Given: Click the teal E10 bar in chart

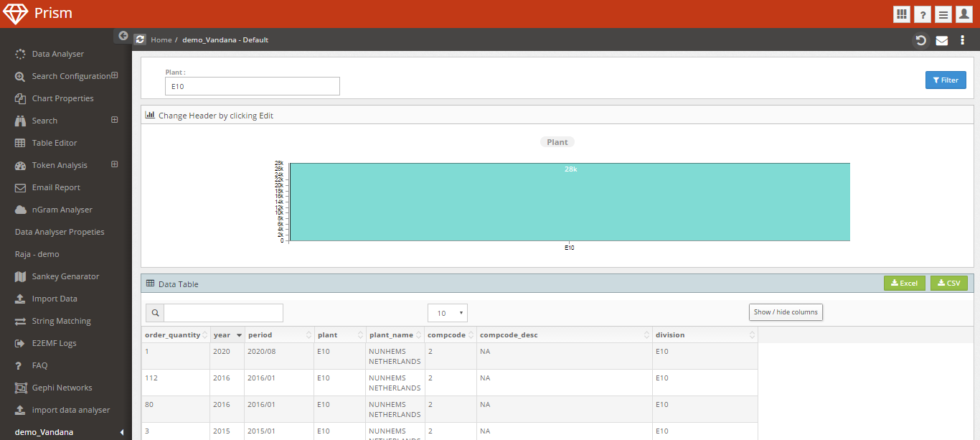Looking at the screenshot, I should coord(570,202).
